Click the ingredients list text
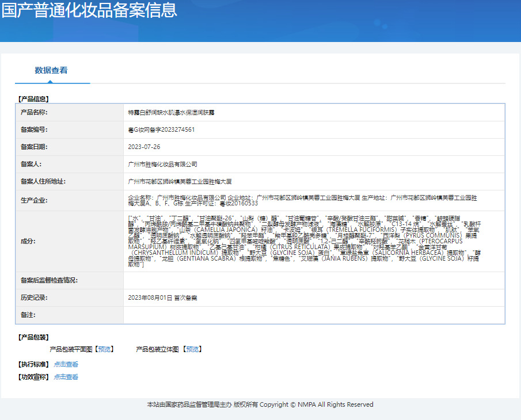 tap(304, 242)
